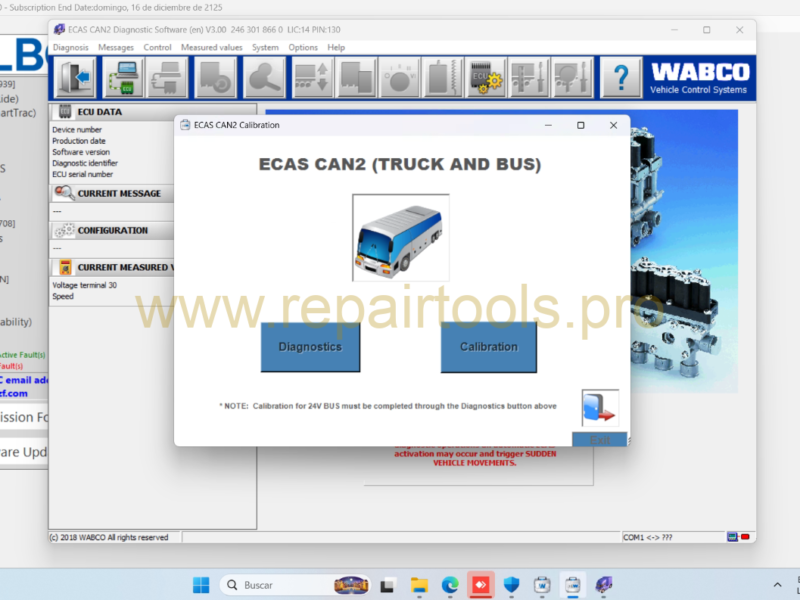
Task: Click the exit door toolbar icon
Action: click(x=75, y=78)
